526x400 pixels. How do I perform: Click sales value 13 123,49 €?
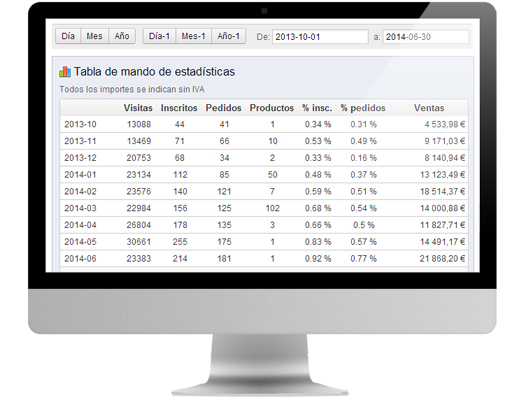click(443, 174)
